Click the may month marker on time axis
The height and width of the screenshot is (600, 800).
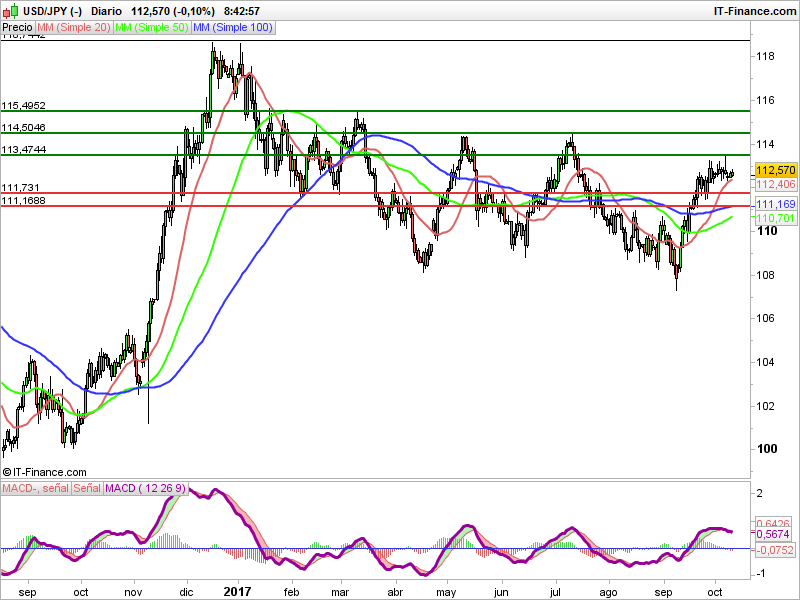pyautogui.click(x=446, y=593)
